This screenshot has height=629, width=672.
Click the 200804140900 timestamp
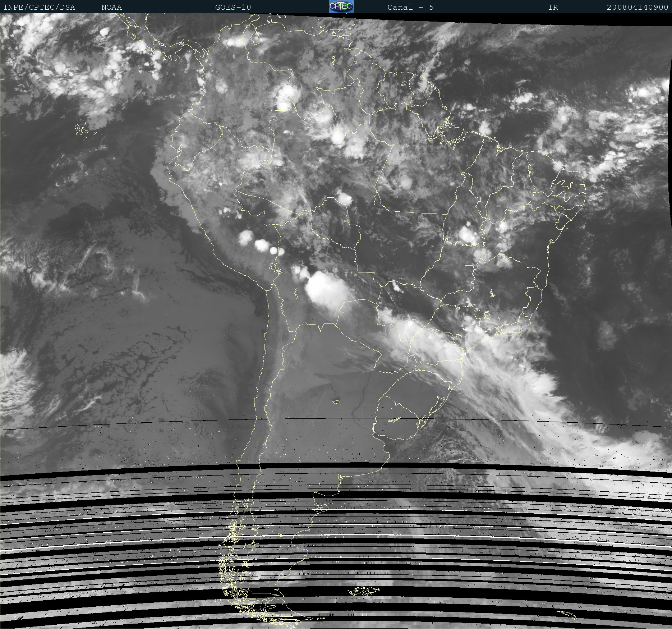coord(638,7)
